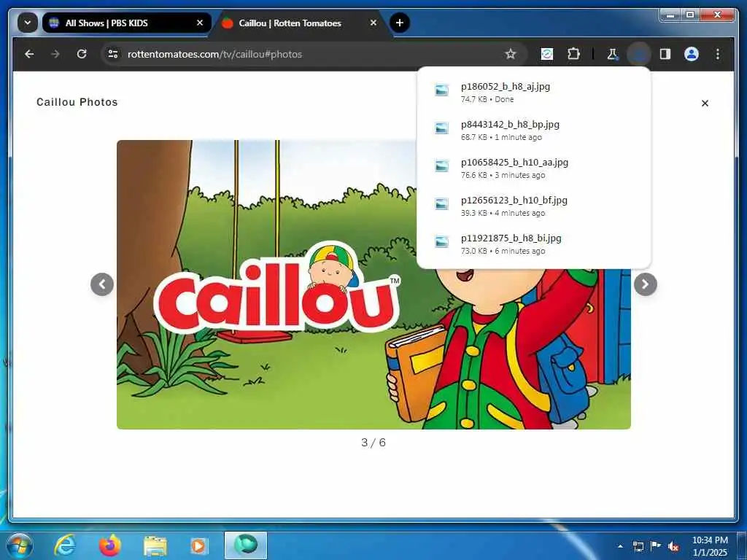
Task: Close the Caillou Photos gallery
Action: tap(705, 103)
